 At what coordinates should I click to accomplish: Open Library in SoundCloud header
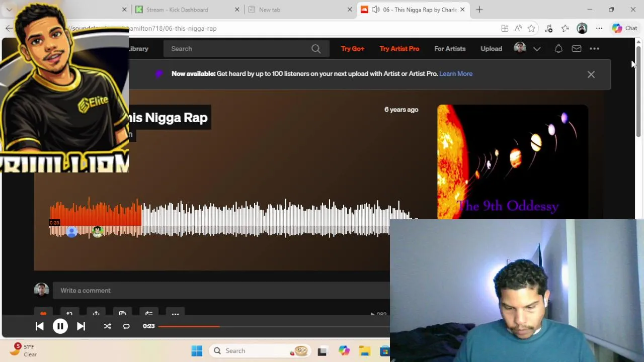coord(138,49)
